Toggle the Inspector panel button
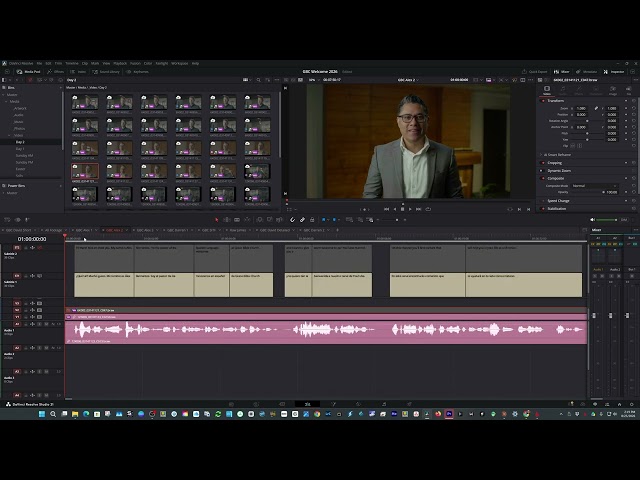 614,71
